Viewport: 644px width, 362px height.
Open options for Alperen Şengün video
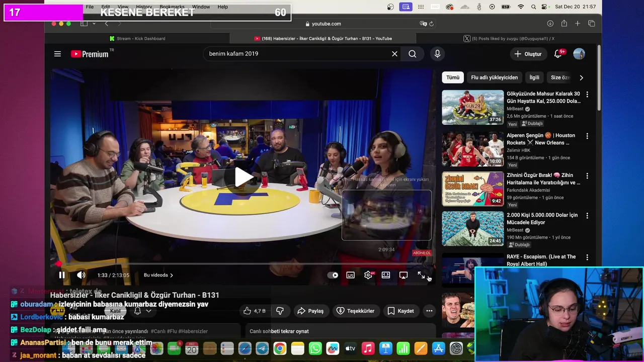click(x=587, y=136)
